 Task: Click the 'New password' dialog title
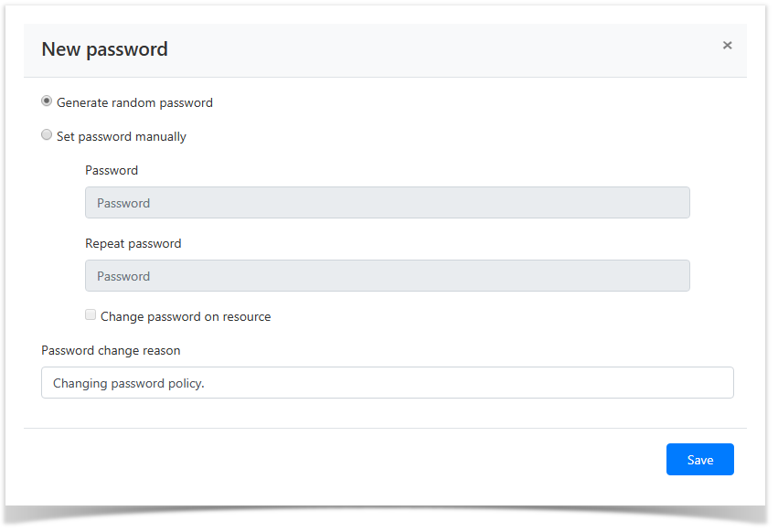pyautogui.click(x=104, y=49)
